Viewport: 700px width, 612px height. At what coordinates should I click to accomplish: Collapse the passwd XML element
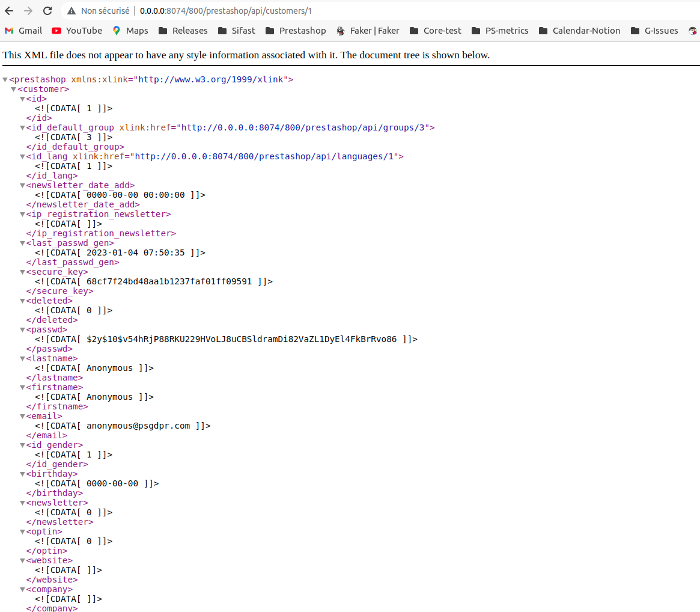pyautogui.click(x=22, y=329)
